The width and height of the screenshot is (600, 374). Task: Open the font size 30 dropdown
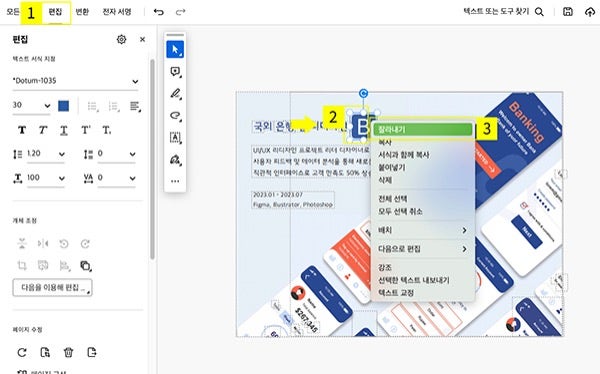(31, 105)
